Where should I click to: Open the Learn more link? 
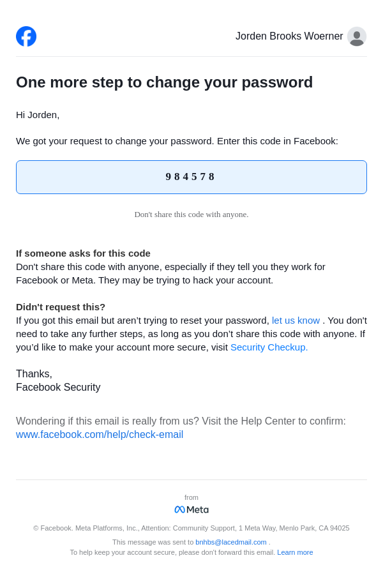(x=295, y=552)
